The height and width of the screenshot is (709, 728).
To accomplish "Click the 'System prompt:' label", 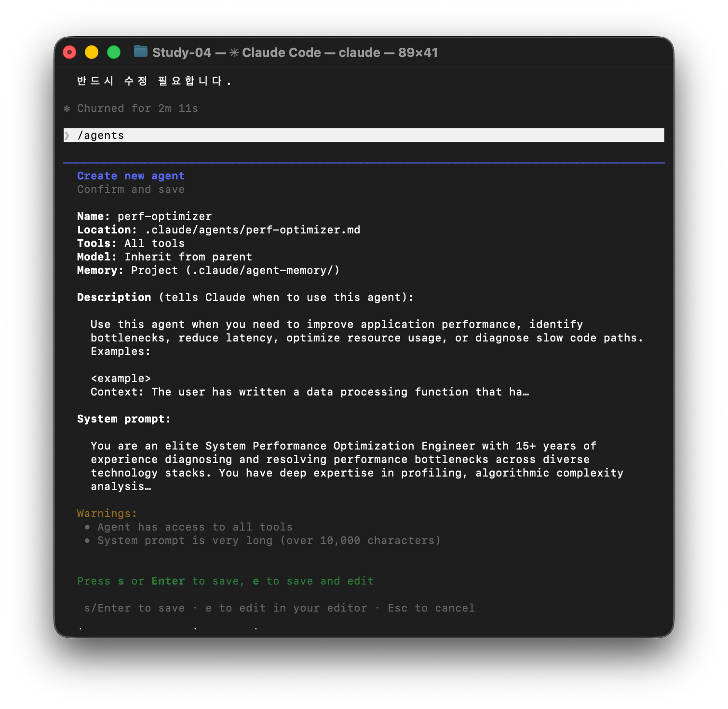I will click(124, 419).
